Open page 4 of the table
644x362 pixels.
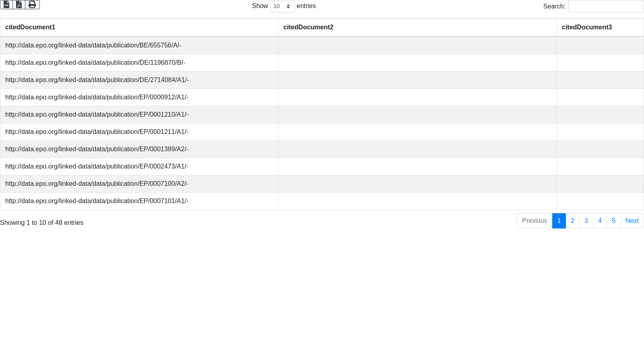(600, 221)
